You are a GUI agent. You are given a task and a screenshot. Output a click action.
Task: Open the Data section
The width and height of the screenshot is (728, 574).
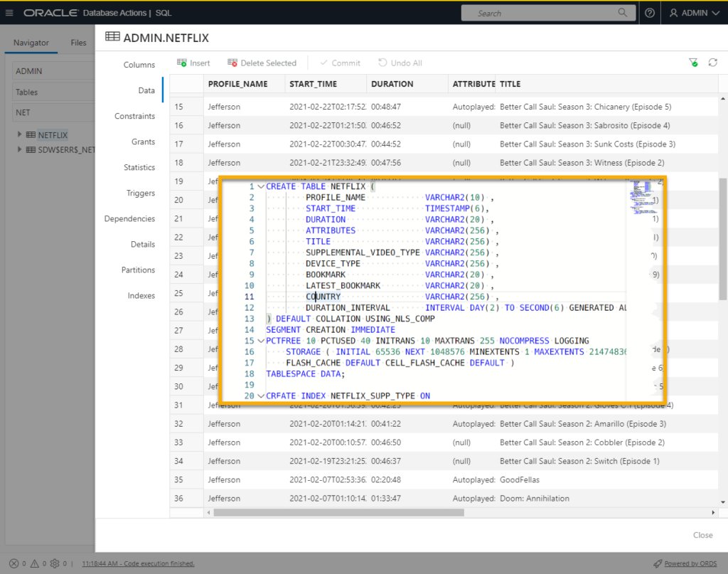(146, 90)
